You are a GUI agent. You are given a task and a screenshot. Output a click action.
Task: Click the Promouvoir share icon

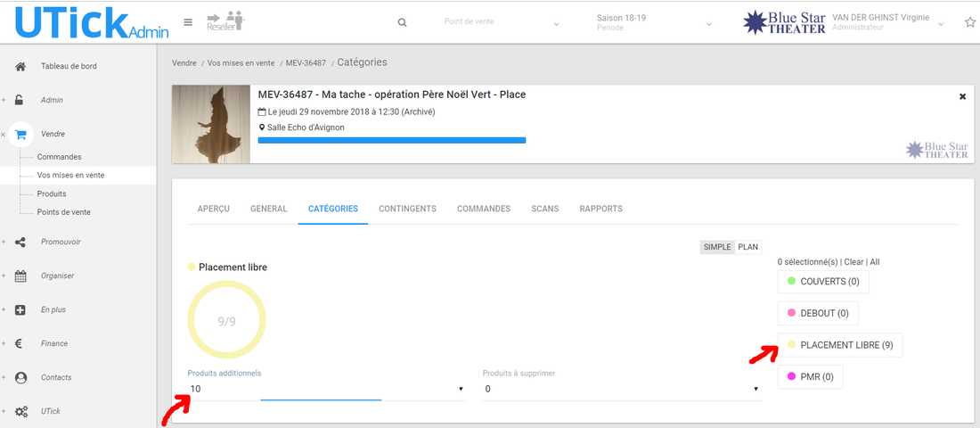20,242
